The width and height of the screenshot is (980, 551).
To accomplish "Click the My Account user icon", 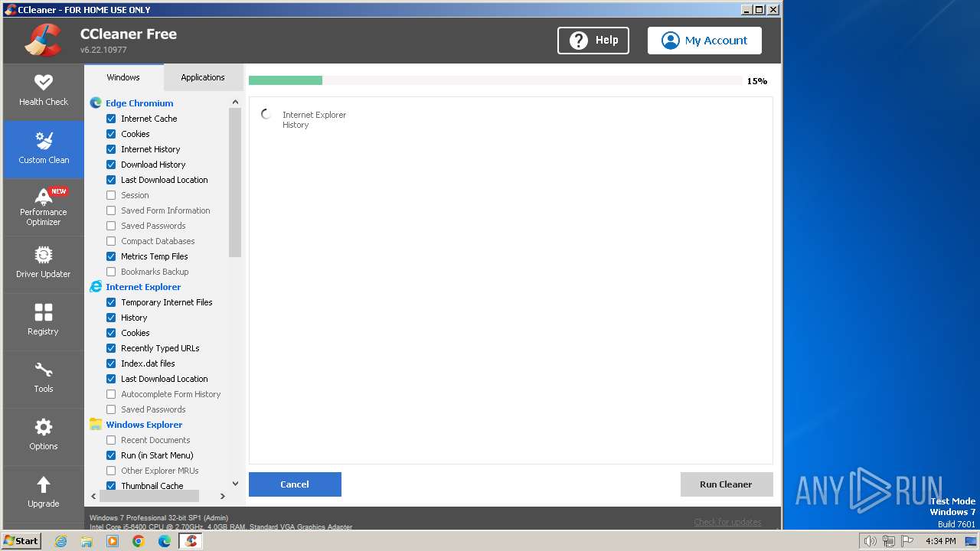I will click(670, 41).
